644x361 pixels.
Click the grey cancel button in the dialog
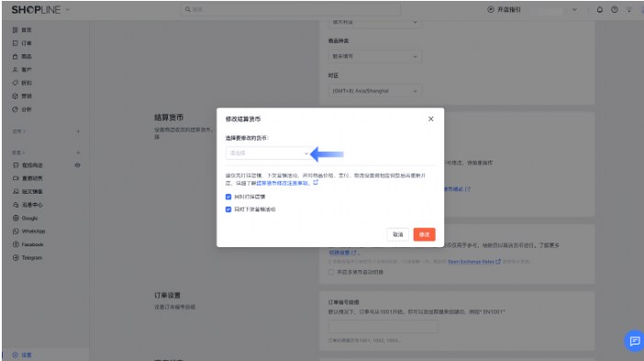(x=397, y=234)
